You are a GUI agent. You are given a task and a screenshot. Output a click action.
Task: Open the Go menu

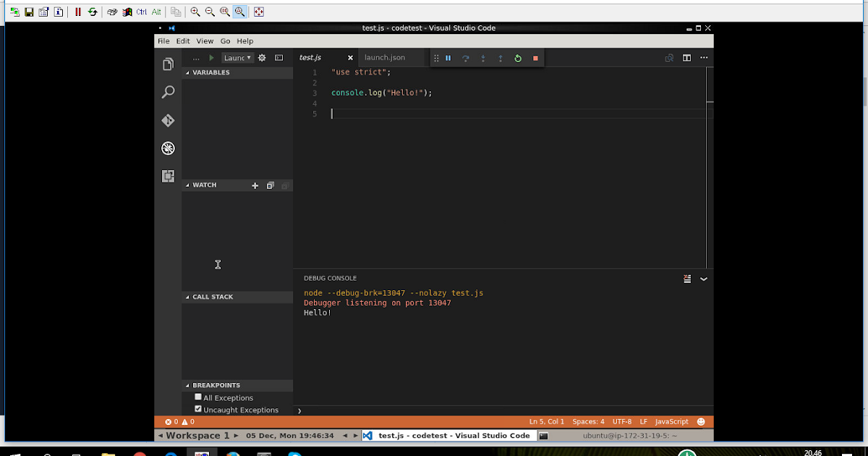[x=226, y=41]
